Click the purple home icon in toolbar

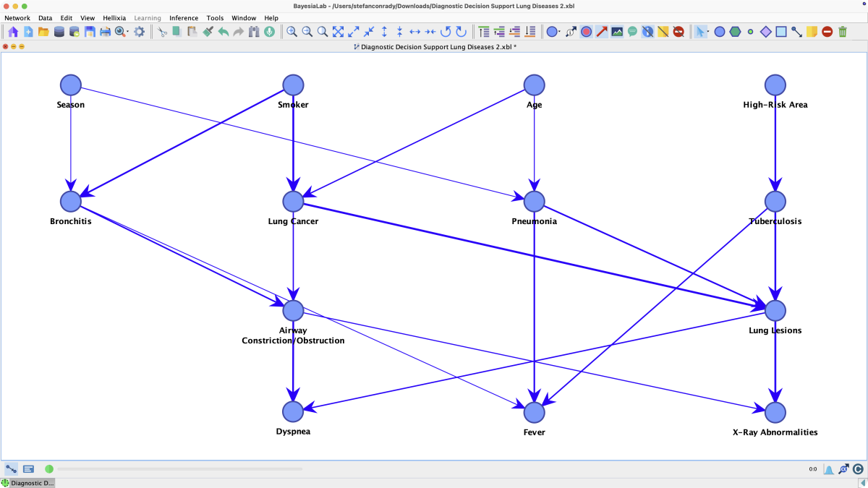pyautogui.click(x=13, y=32)
